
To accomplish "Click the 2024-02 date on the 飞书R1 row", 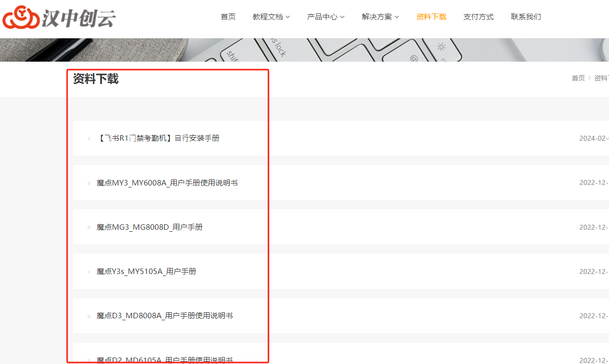I will (594, 138).
